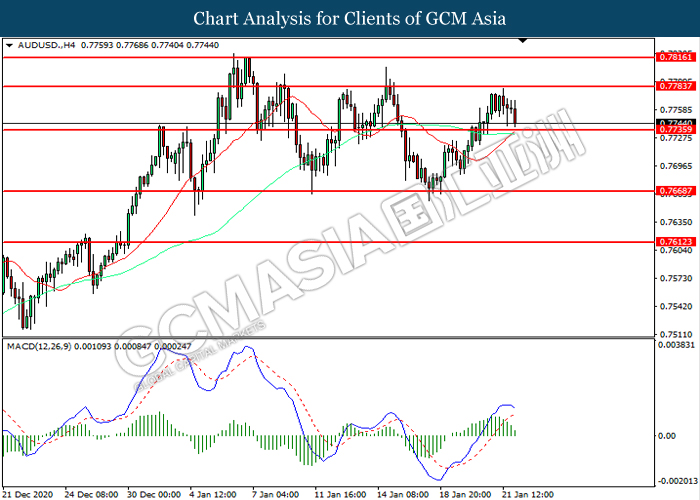Click the 7 Jan 04:00 time label
700x500 pixels.
[x=275, y=495]
